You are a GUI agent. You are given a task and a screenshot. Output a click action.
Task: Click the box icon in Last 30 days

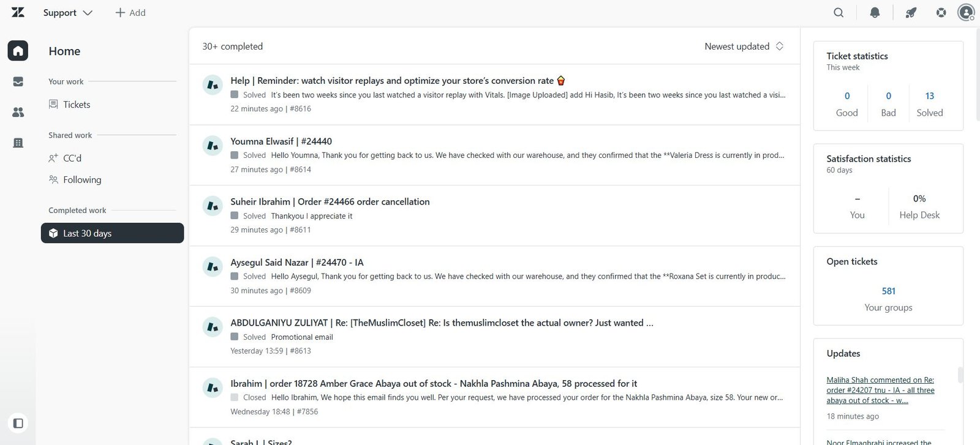pyautogui.click(x=53, y=233)
